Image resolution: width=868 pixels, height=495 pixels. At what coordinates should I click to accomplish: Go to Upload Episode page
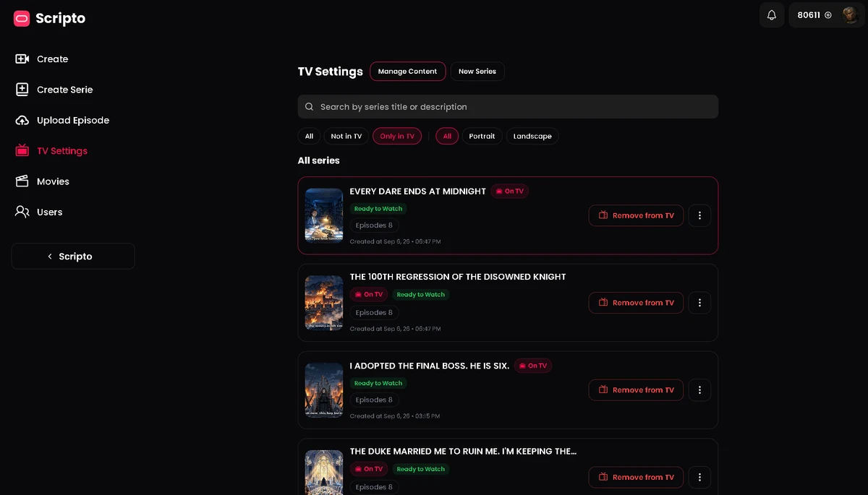click(x=72, y=120)
